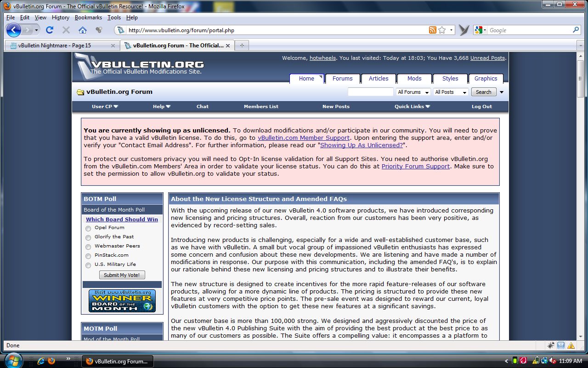Screen dimensions: 588x368
Task: Click the gray bird icon beside URL bar
Action: (x=464, y=30)
